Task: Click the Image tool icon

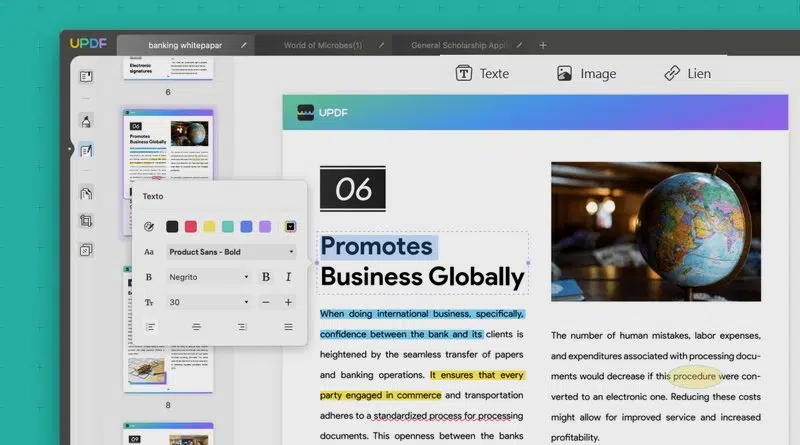Action: (x=564, y=73)
